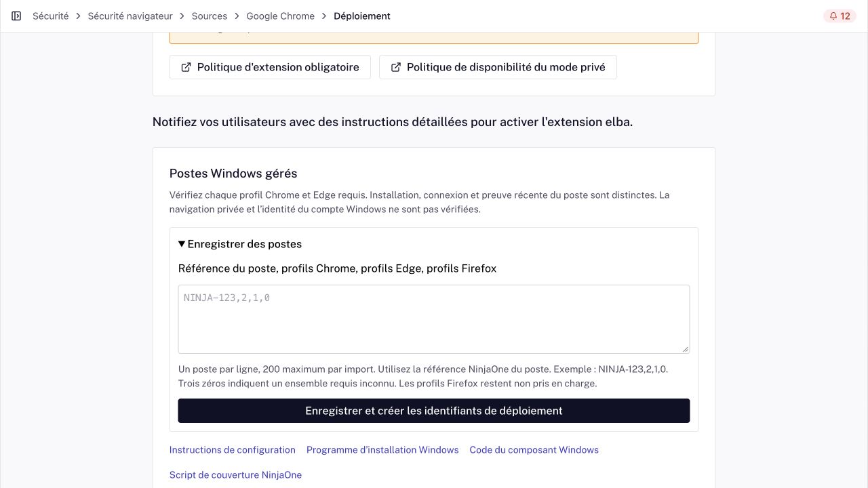868x488 pixels.
Task: Click external link icon beside Politique d'extension obligatoire
Action: (x=186, y=67)
